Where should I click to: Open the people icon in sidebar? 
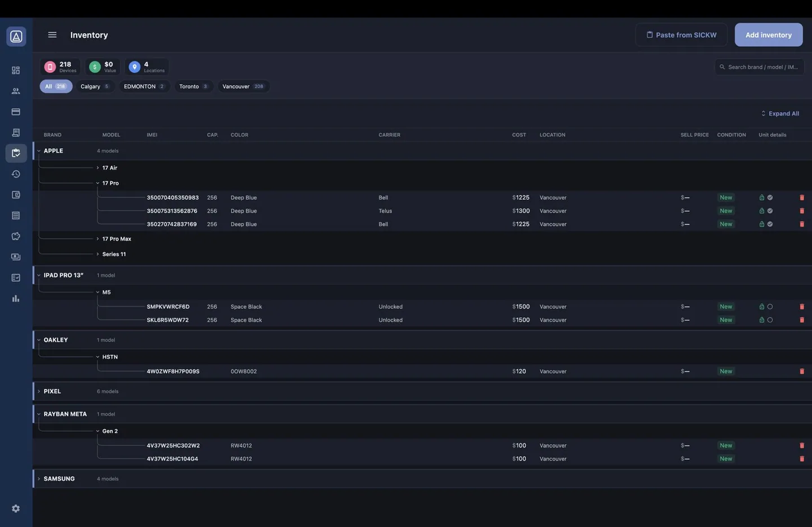[16, 91]
